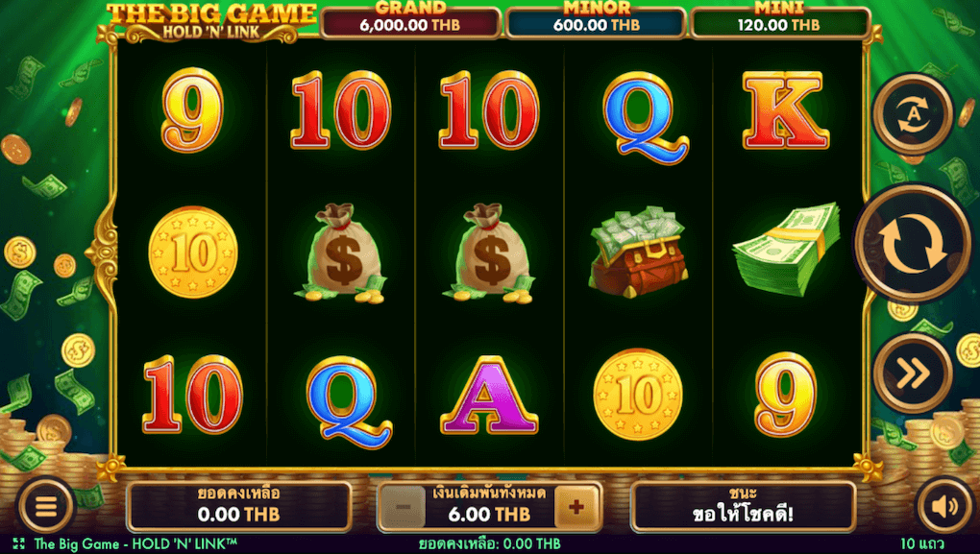Toggle fullscreen icon beside game title
The image size is (980, 554).
[19, 544]
